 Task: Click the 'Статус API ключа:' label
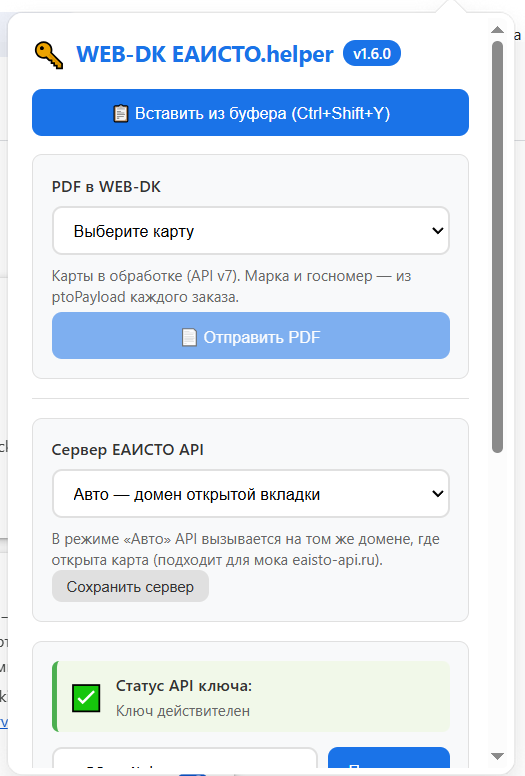tap(184, 685)
